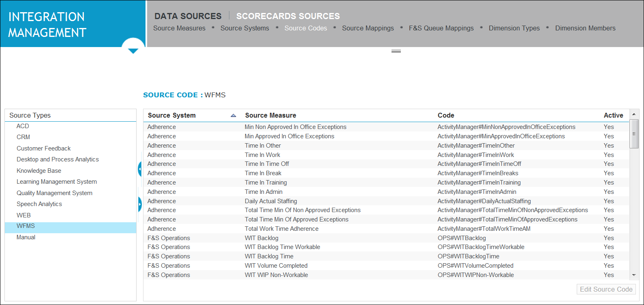Click the Source Types panel header

(x=71, y=115)
